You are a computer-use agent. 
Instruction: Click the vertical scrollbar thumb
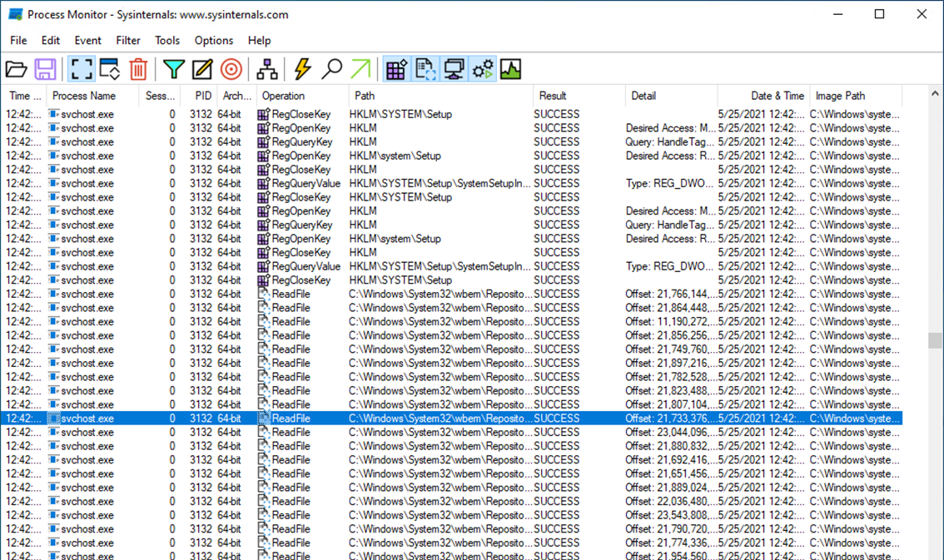click(x=935, y=342)
